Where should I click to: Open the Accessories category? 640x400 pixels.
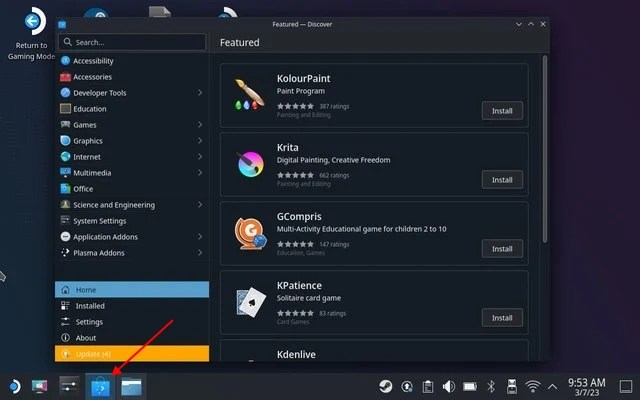point(132,77)
